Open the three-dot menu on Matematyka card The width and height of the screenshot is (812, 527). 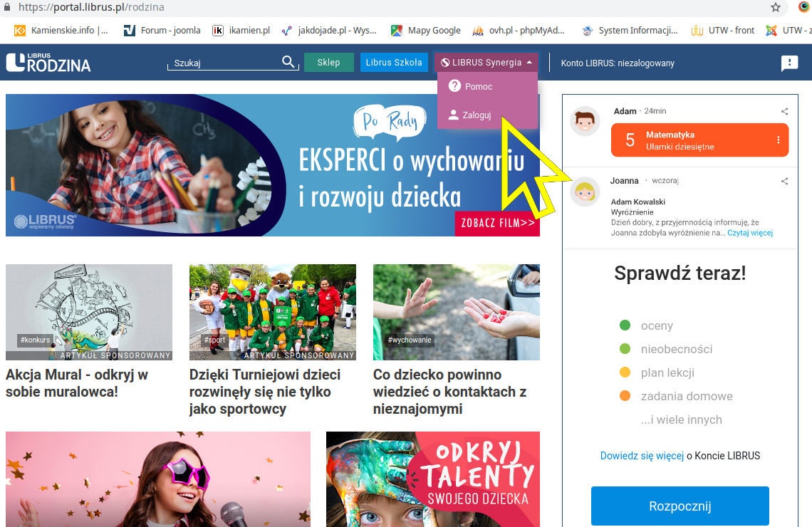778,140
